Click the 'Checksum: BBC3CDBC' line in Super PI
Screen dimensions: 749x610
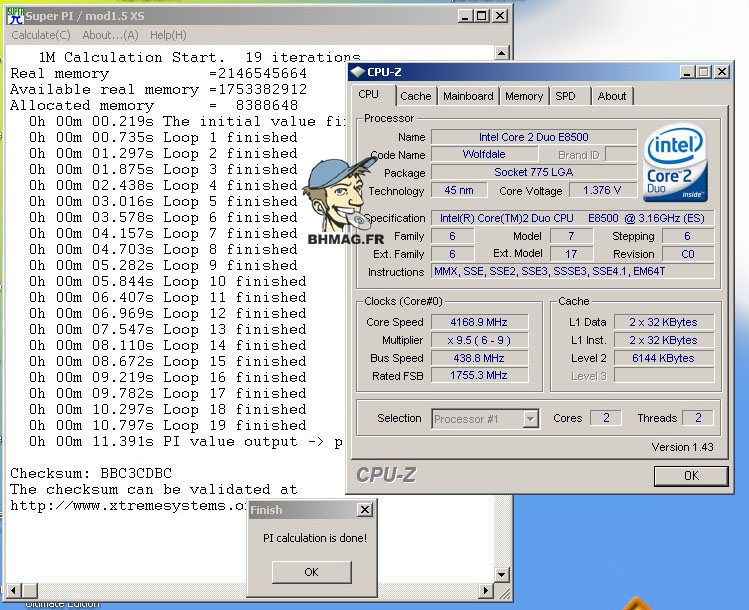pos(91,473)
